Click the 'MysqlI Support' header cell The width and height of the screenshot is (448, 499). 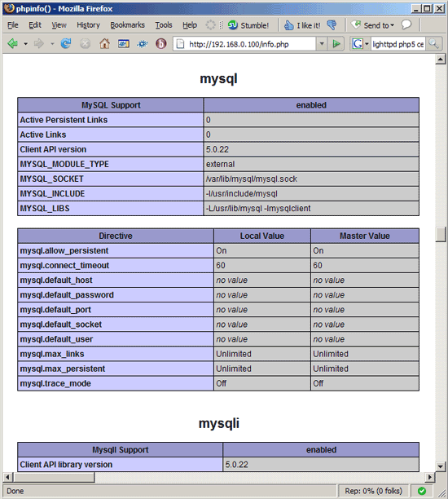pos(121,450)
